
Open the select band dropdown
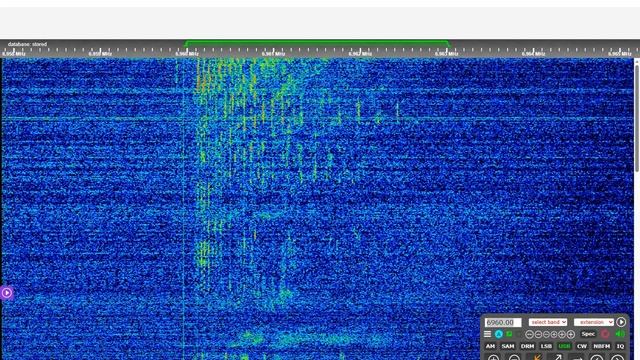pyautogui.click(x=548, y=322)
